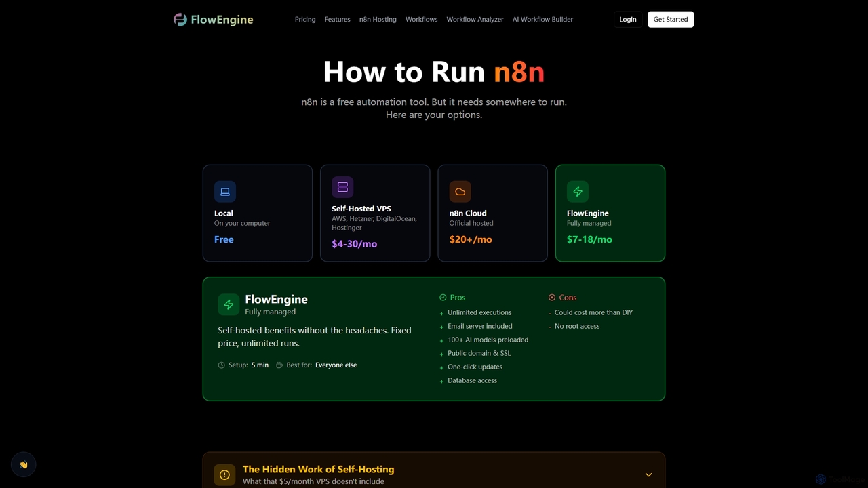Click the $7-18/mo price text
Image resolution: width=868 pixels, height=488 pixels.
pyautogui.click(x=589, y=239)
